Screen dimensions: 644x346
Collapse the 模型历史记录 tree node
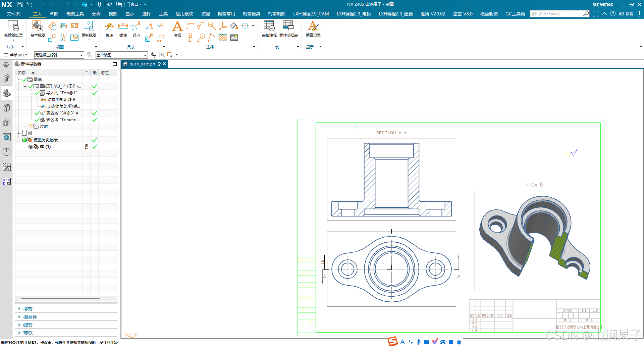click(x=19, y=140)
